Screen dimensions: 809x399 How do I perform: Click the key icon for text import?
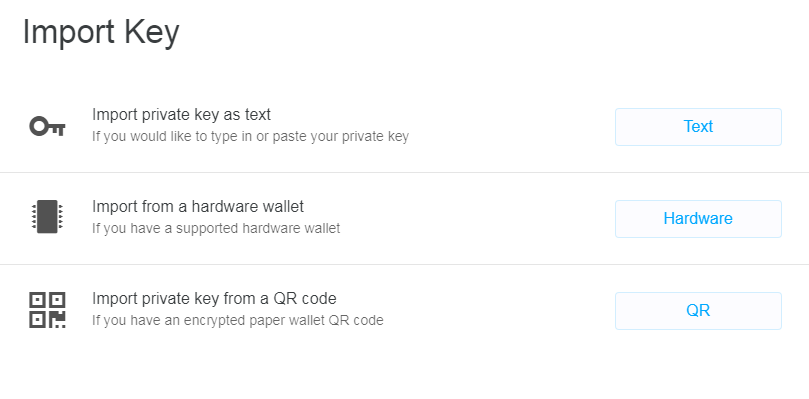click(47, 126)
